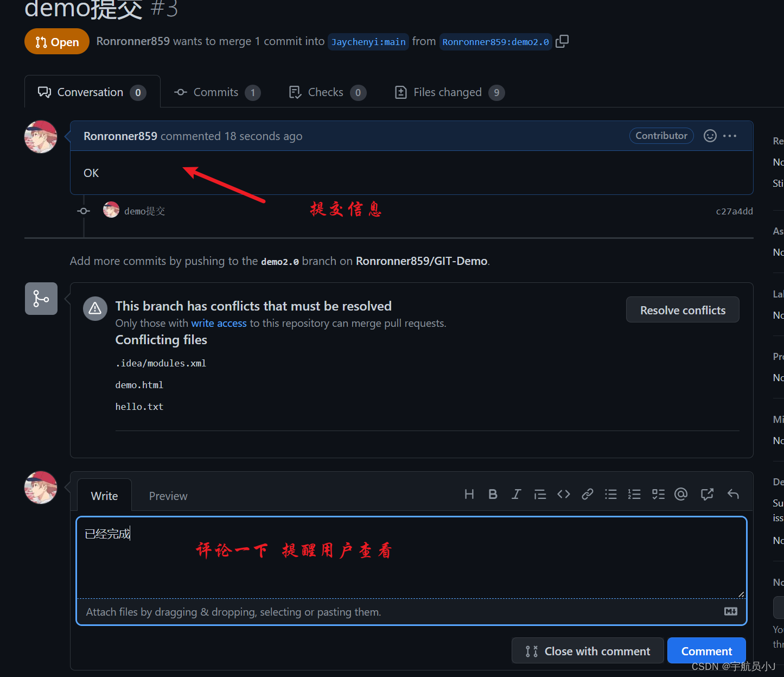Click the Attach files by dragging area
The image size is (784, 677).
(x=411, y=612)
